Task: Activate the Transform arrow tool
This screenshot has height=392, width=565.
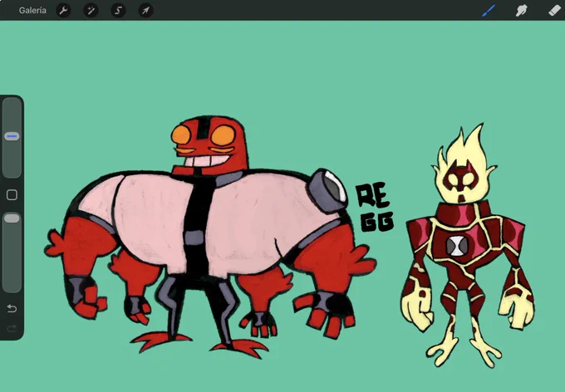Action: point(146,11)
